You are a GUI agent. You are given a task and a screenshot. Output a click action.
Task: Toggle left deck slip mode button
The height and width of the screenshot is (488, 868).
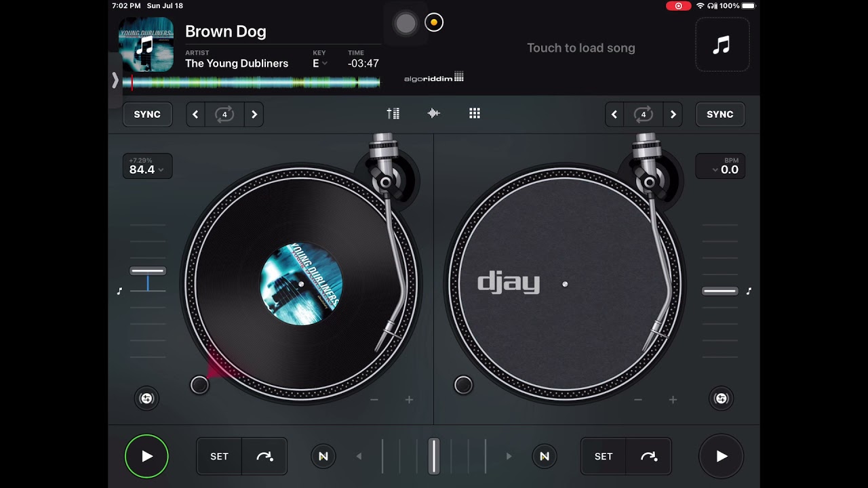(x=146, y=399)
